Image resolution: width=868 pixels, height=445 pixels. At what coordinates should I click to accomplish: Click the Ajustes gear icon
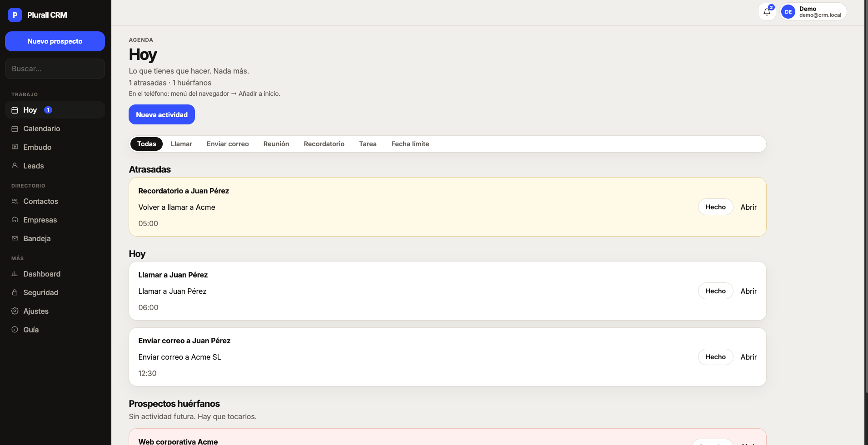[15, 311]
